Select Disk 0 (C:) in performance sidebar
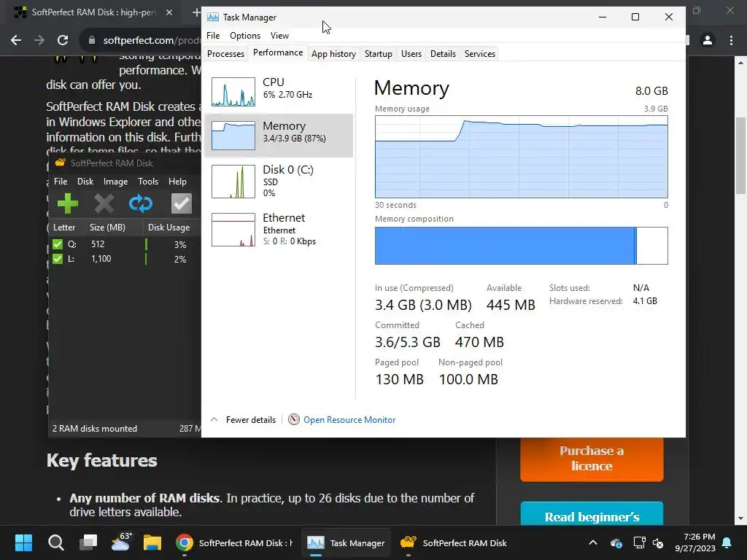This screenshot has height=560, width=747. 279,182
